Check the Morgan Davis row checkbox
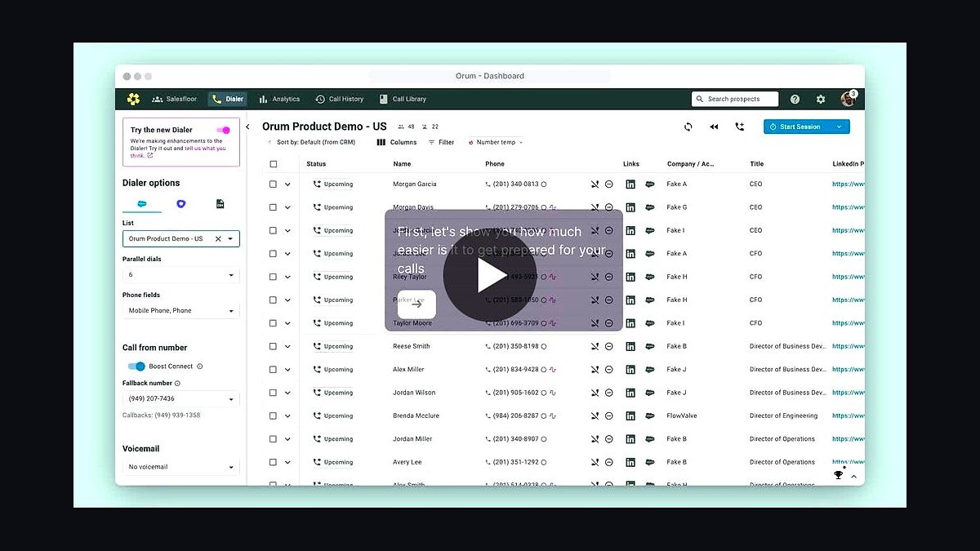980x551 pixels. [x=274, y=207]
